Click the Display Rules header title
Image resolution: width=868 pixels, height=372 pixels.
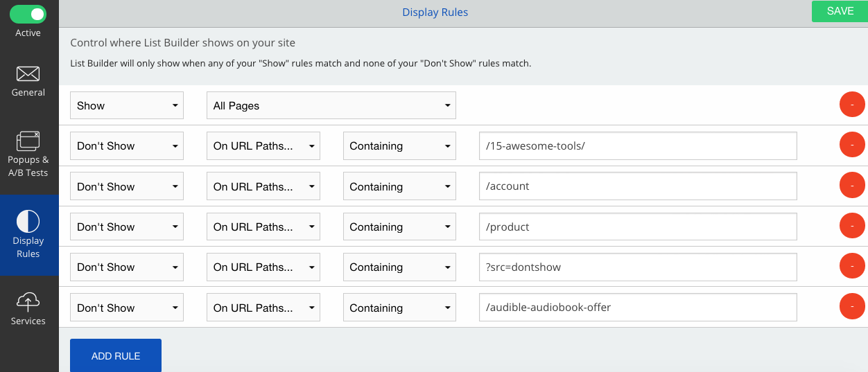(435, 12)
